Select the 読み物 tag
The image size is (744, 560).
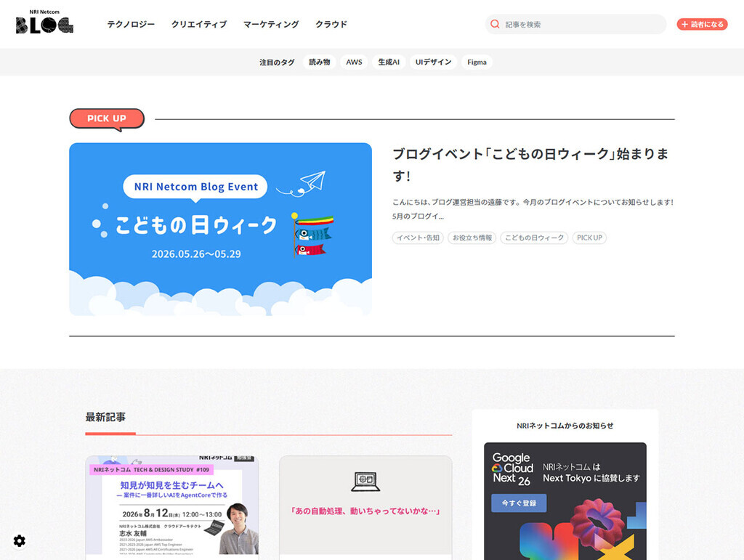click(x=320, y=62)
